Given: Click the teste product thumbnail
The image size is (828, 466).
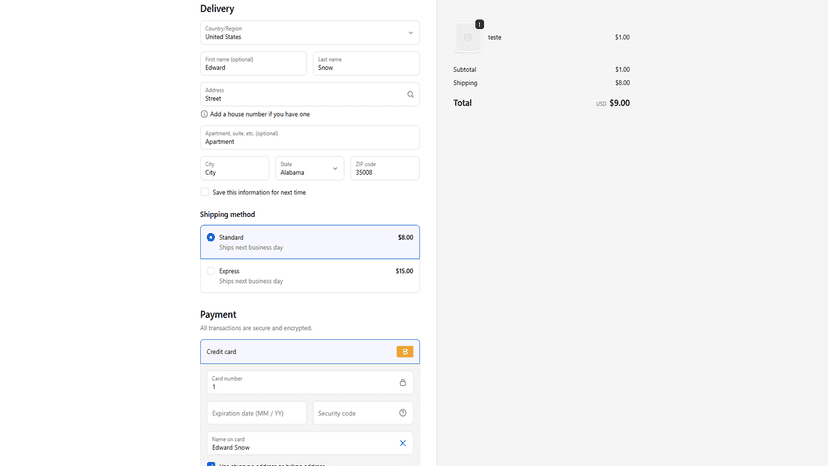Looking at the screenshot, I should point(468,38).
